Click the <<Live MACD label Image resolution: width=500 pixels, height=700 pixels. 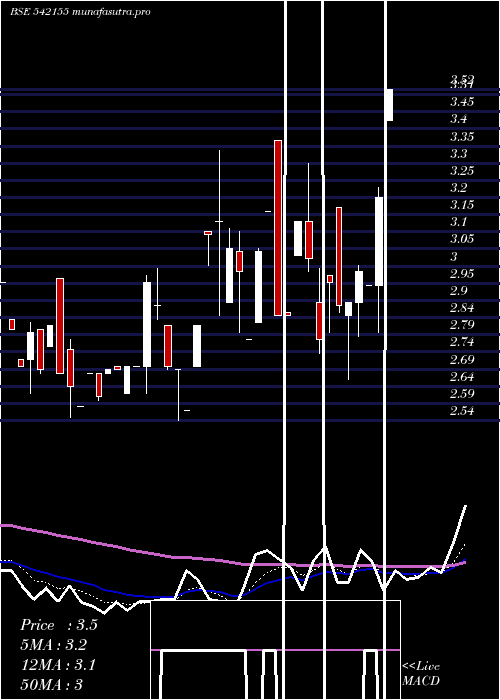(421, 673)
